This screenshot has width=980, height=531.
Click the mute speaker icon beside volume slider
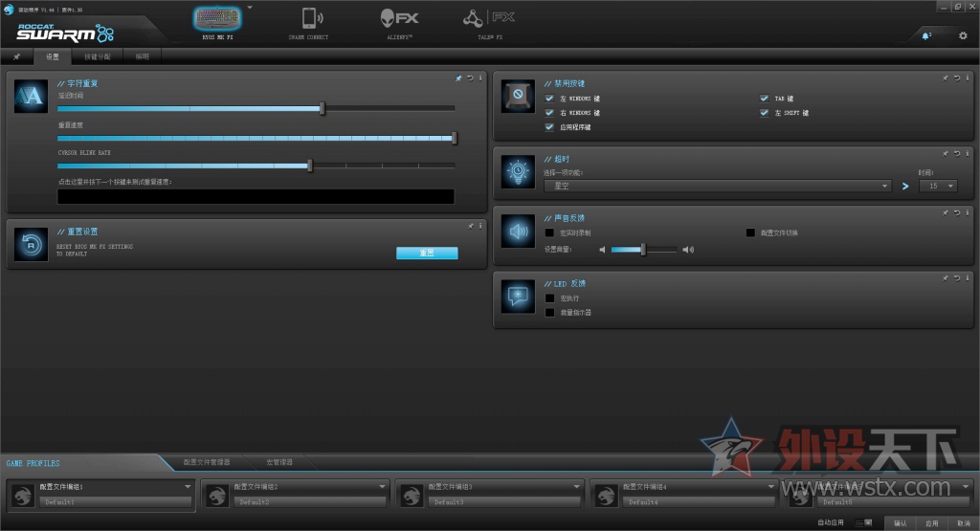click(603, 250)
